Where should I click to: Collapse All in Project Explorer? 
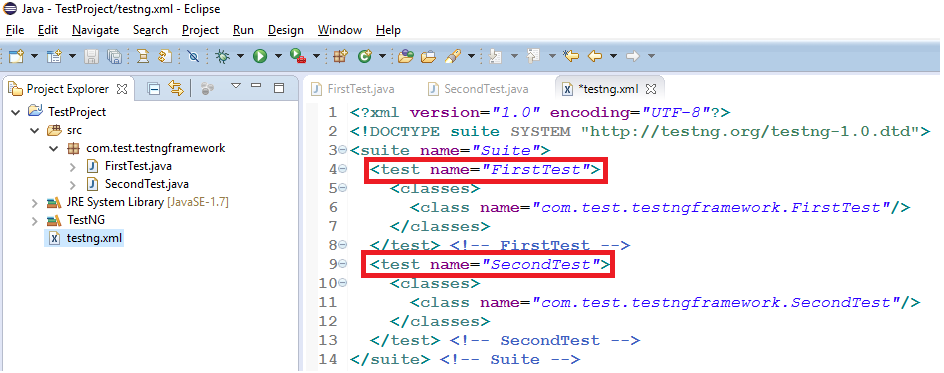point(154,89)
